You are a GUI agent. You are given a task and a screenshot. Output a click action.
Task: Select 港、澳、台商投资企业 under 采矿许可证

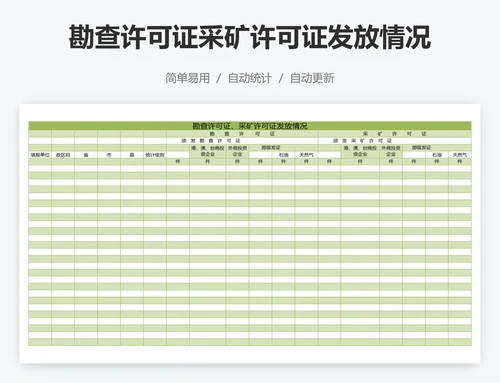pos(360,151)
